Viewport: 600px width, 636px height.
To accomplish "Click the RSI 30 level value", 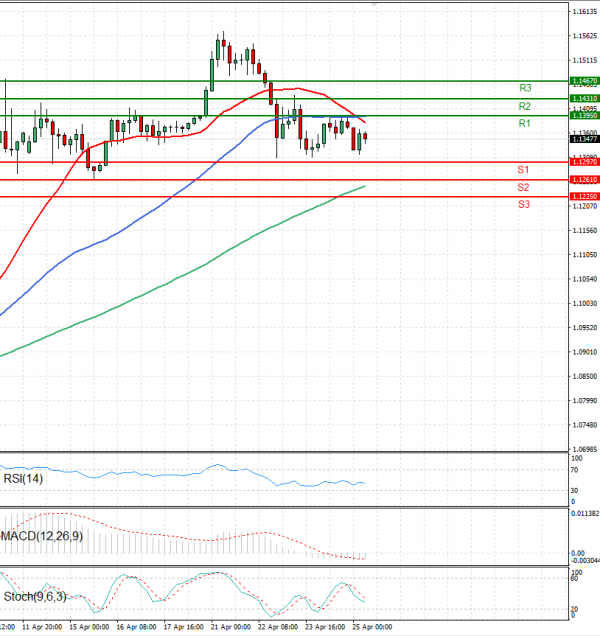I will (x=574, y=491).
